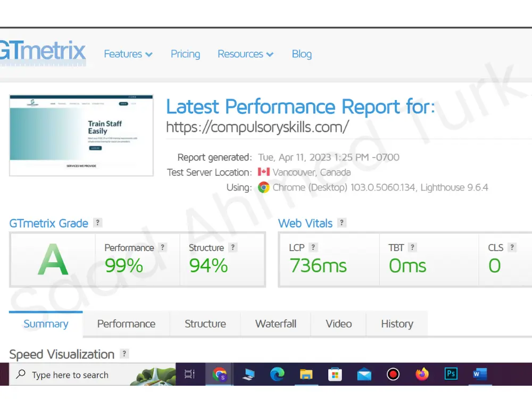Open the Pricing page link

point(185,54)
